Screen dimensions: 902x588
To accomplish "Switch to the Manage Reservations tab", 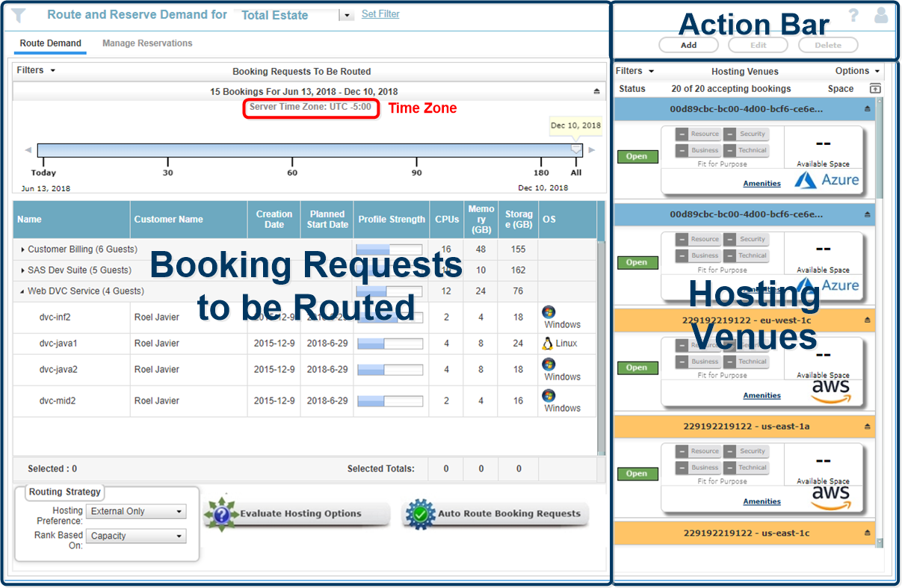I will (147, 43).
